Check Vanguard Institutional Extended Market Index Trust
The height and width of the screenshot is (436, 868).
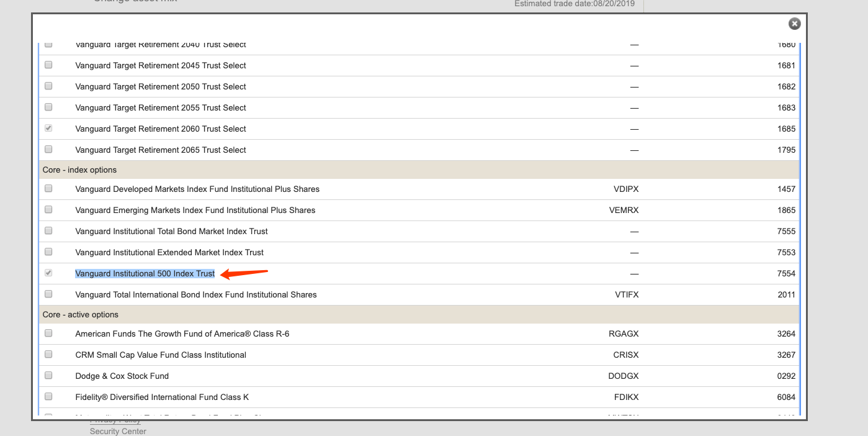click(48, 252)
